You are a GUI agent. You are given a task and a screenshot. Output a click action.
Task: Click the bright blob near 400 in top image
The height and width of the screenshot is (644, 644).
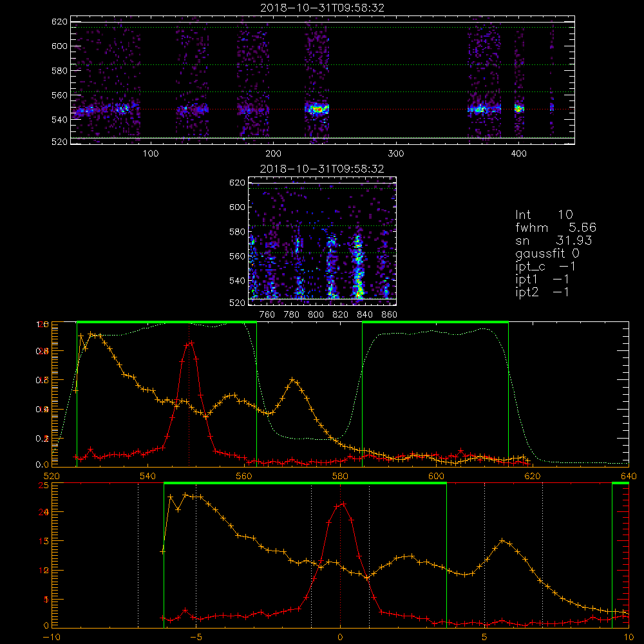pyautogui.click(x=519, y=109)
